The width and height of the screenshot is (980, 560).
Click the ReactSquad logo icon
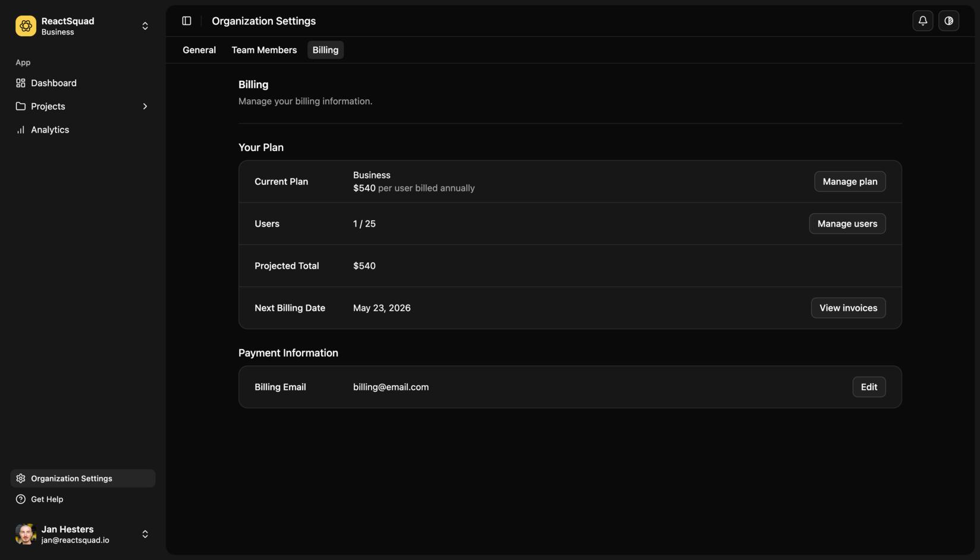(26, 26)
